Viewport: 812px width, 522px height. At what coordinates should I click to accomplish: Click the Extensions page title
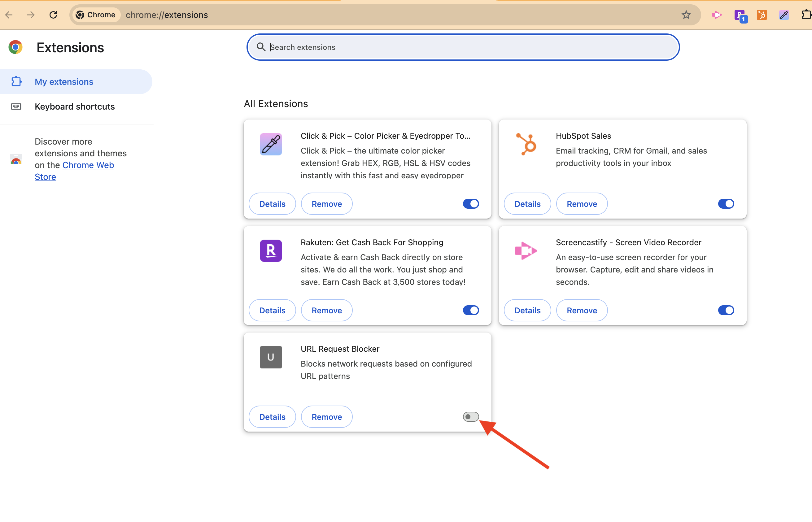70,47
